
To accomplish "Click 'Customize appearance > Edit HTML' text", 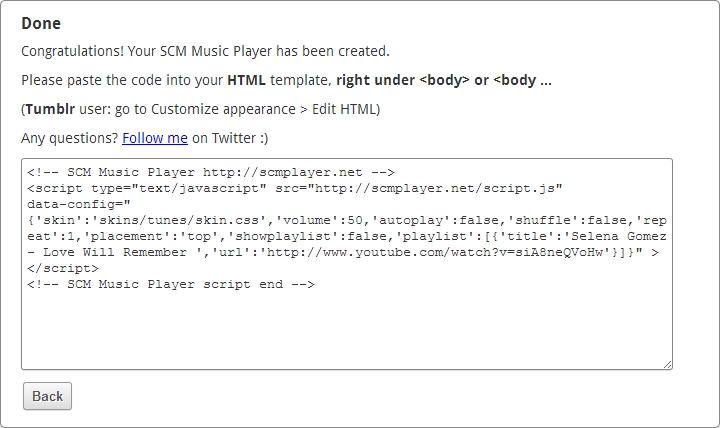I will point(263,109).
